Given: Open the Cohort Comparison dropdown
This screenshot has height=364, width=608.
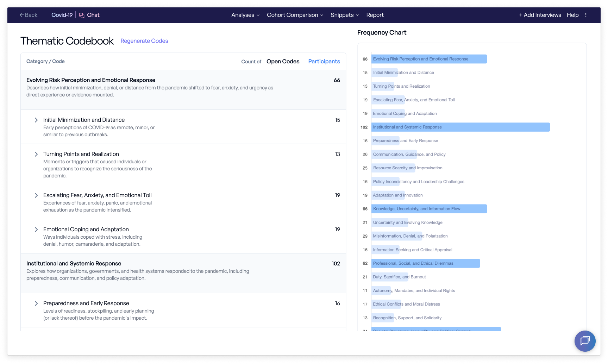Looking at the screenshot, I should 295,15.
